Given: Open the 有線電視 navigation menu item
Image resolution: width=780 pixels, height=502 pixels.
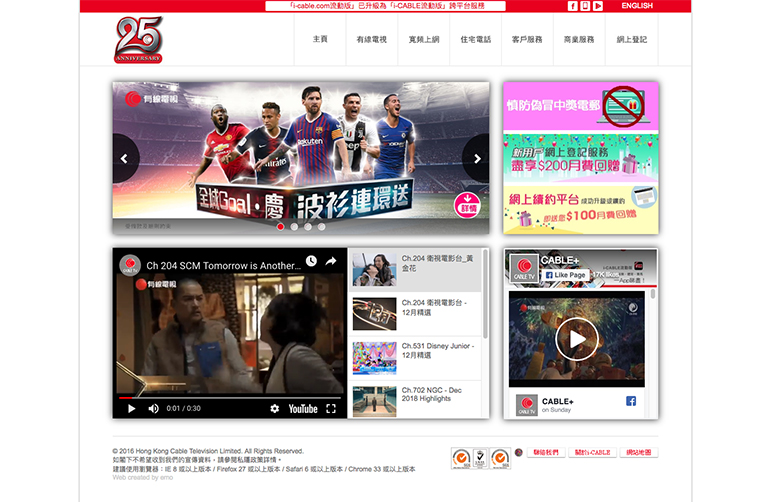Looking at the screenshot, I should click(x=372, y=39).
